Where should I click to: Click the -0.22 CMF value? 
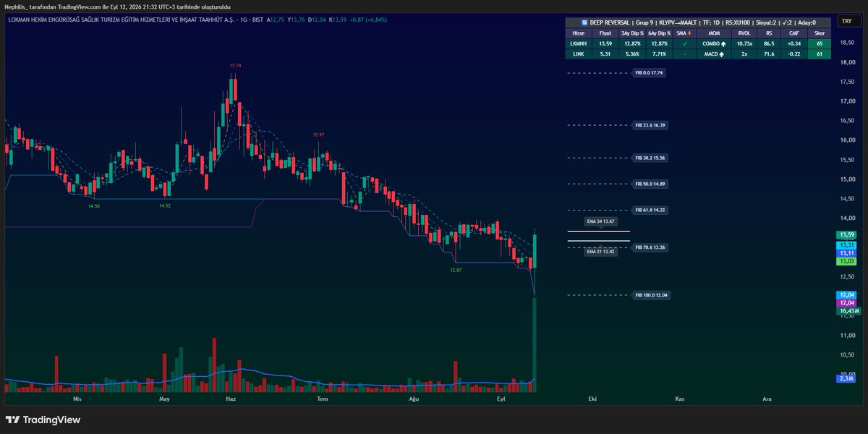point(793,54)
